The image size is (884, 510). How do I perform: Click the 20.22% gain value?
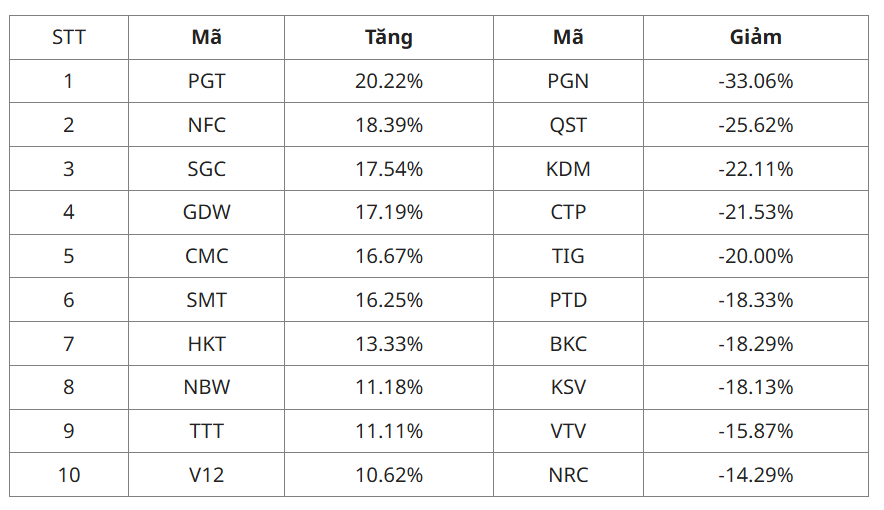(x=388, y=81)
